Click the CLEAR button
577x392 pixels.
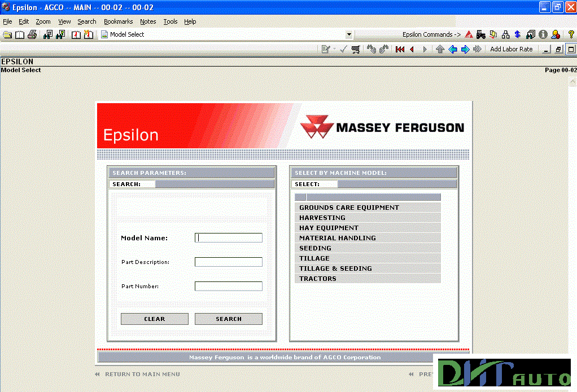click(x=155, y=319)
